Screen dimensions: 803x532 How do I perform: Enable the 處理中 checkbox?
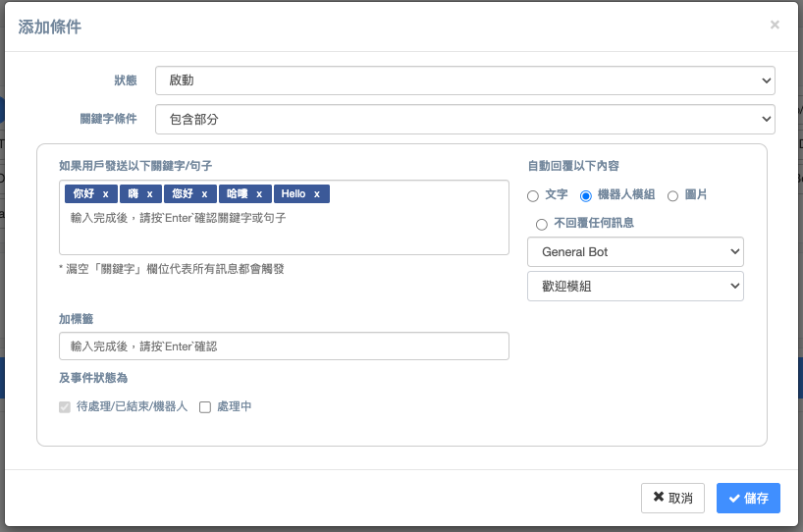[205, 407]
